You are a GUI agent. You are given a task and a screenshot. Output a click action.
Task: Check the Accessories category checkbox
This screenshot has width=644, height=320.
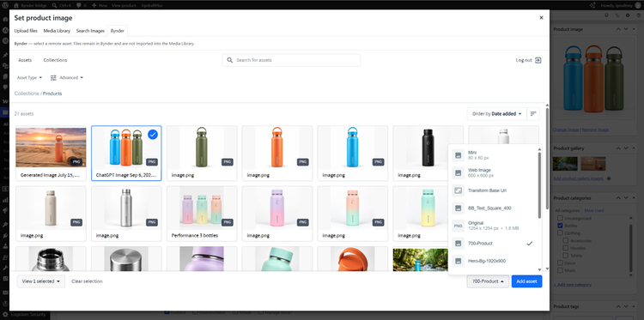566,240
